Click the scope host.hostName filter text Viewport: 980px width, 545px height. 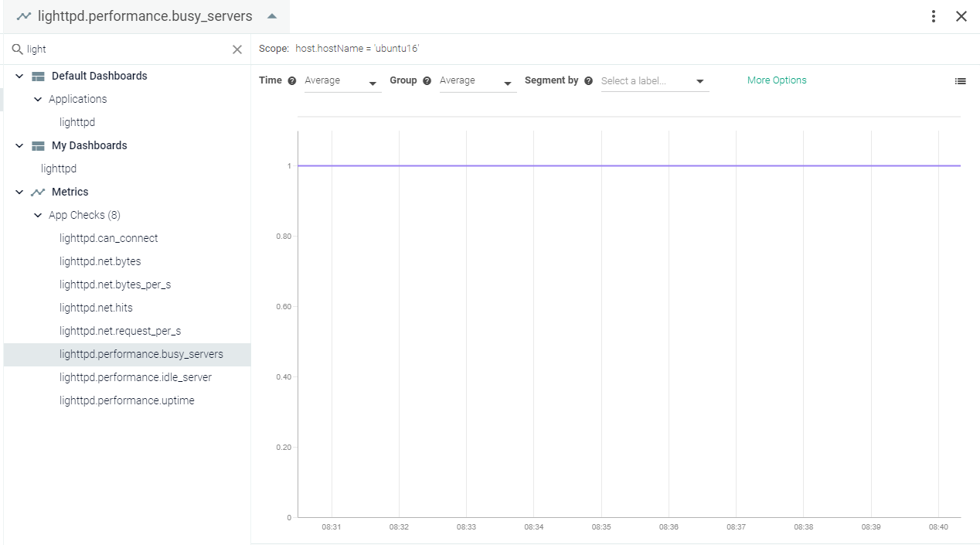[x=357, y=49]
